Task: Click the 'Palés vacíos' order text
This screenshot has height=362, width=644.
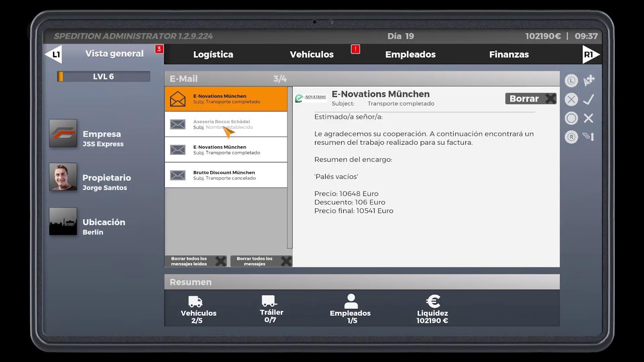Action: tap(336, 176)
